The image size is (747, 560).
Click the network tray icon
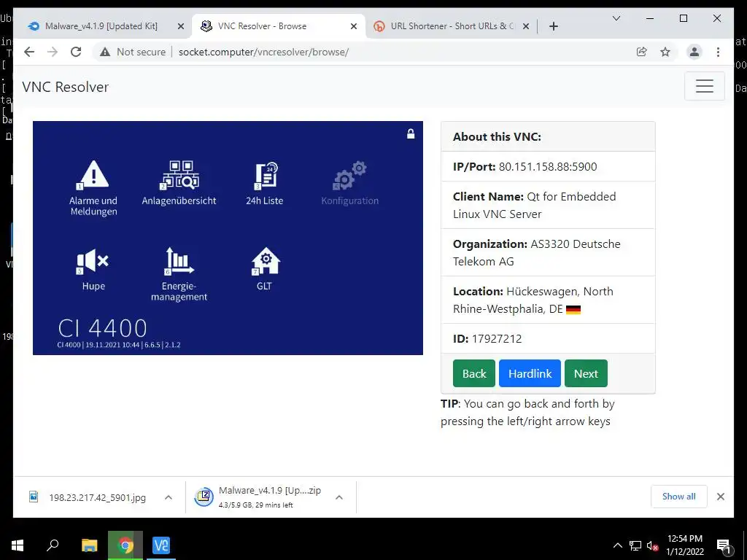tap(635, 545)
